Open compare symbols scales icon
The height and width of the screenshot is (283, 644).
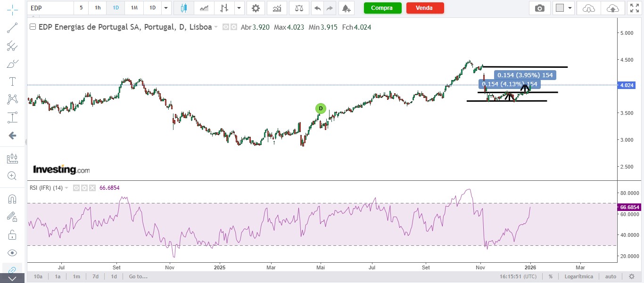[x=299, y=8]
